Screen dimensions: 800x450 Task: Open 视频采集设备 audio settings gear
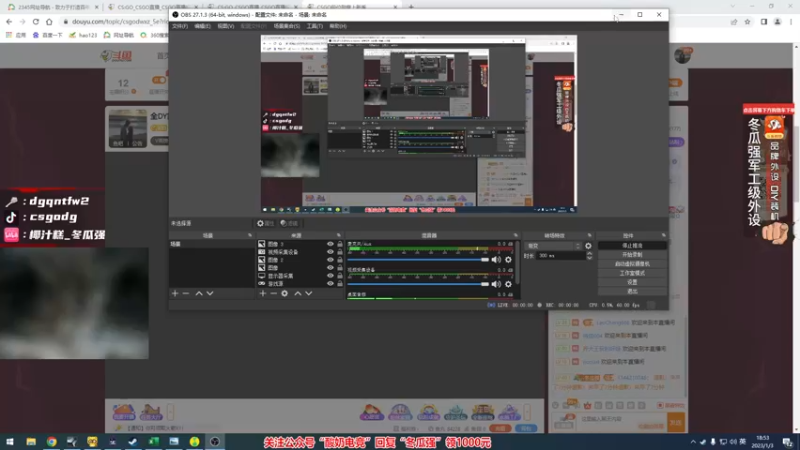[508, 284]
